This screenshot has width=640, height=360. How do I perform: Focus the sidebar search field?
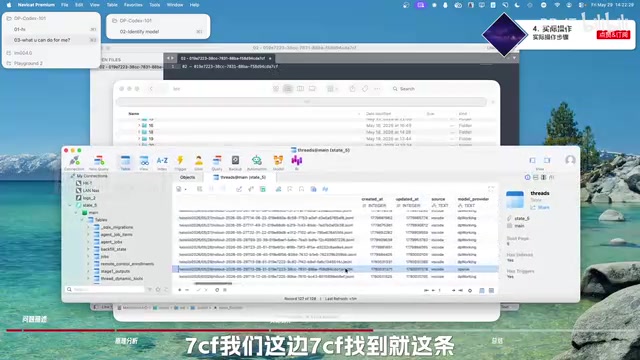(x=105, y=289)
